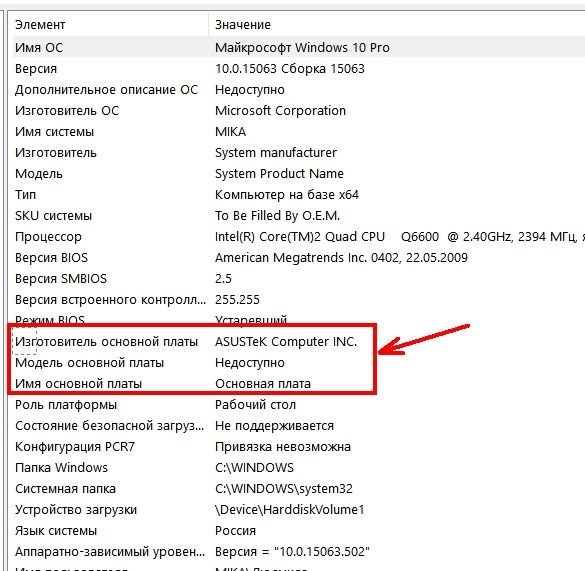Select the 'SKU системы' row
This screenshot has height=571, width=585.
298,216
